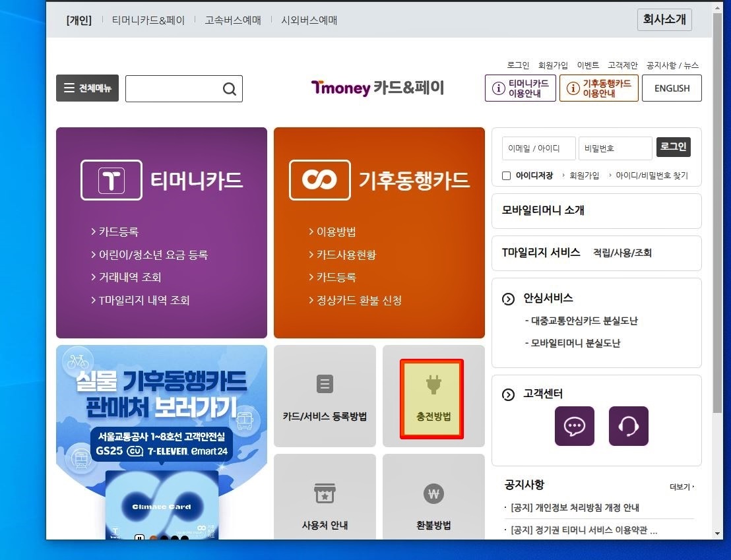
Task: Focus the 비밀번호 field
Action: pos(616,148)
